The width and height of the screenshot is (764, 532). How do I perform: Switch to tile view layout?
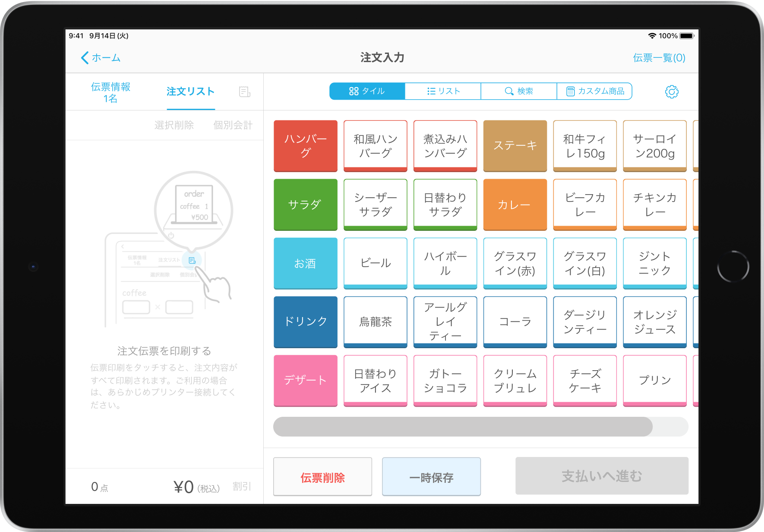367,91
